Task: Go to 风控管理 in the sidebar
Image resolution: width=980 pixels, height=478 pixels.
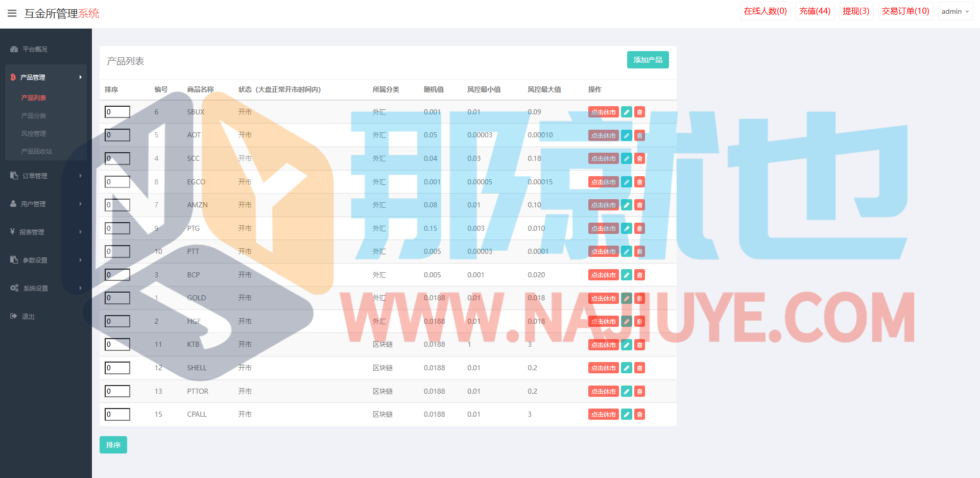Action: pos(34,134)
